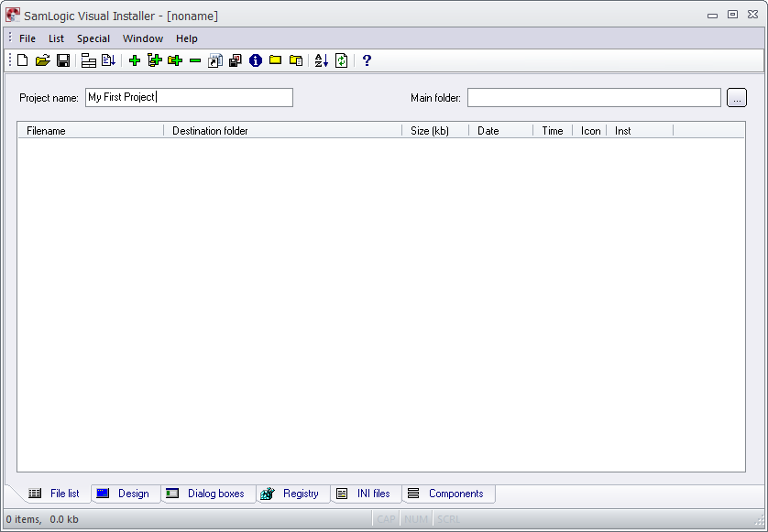Open the Help menu
The height and width of the screenshot is (532, 768).
tap(187, 38)
